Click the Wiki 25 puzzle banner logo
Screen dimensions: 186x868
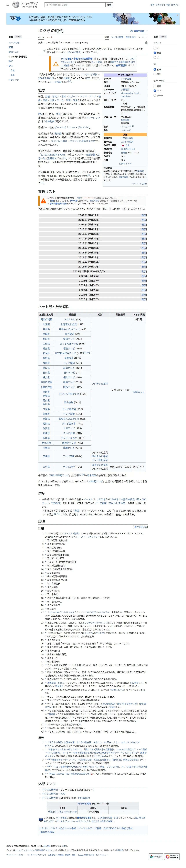[15, 19]
